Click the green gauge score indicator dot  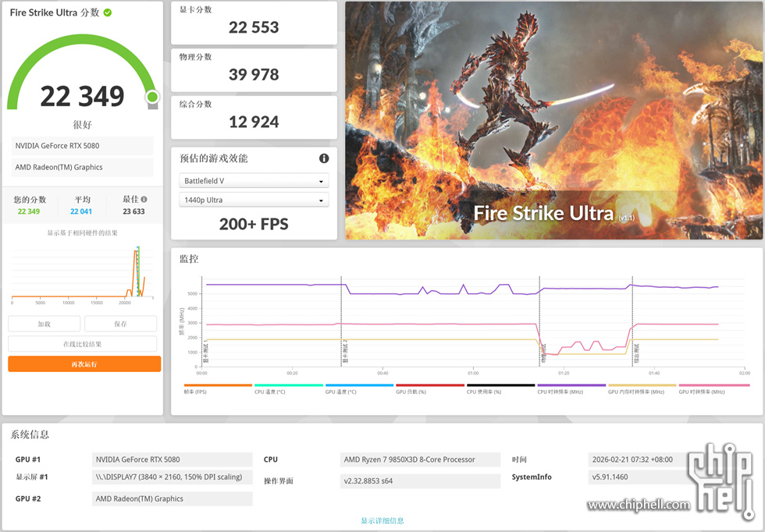[x=152, y=97]
